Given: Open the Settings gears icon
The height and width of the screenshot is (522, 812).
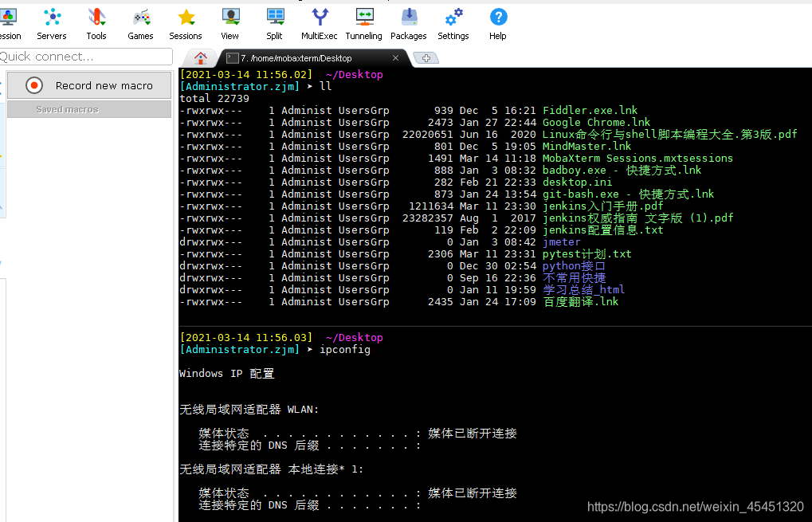Looking at the screenshot, I should [453, 18].
